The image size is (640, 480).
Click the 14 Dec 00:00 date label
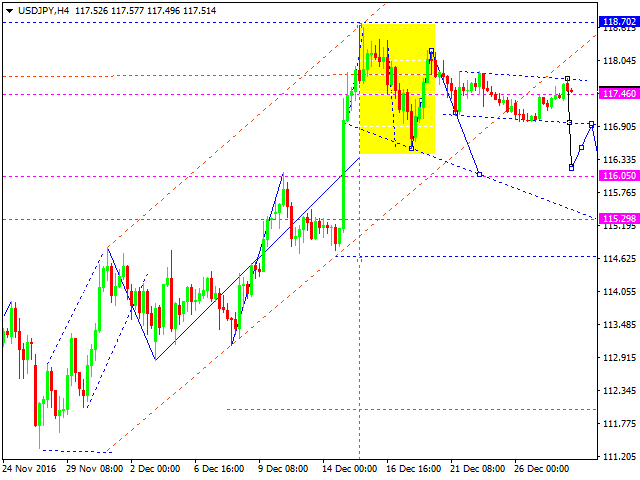click(x=349, y=469)
